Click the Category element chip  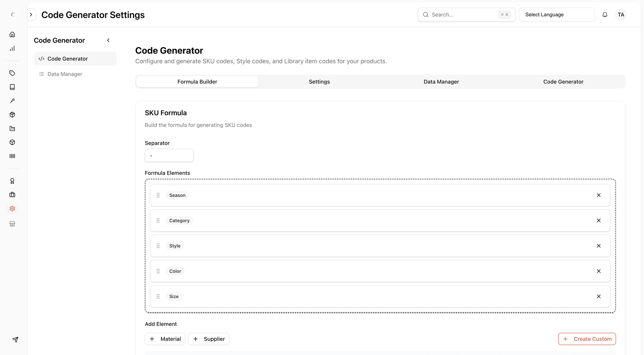coord(179,220)
